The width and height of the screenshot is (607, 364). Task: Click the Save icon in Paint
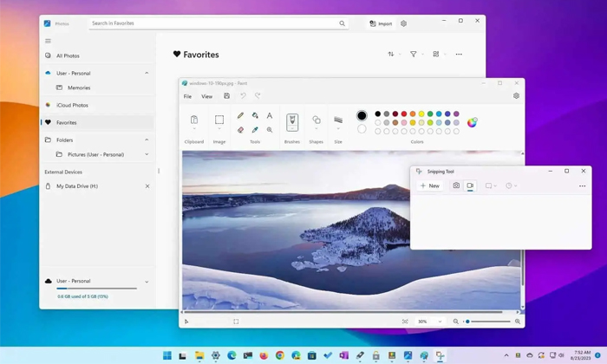pos(227,96)
